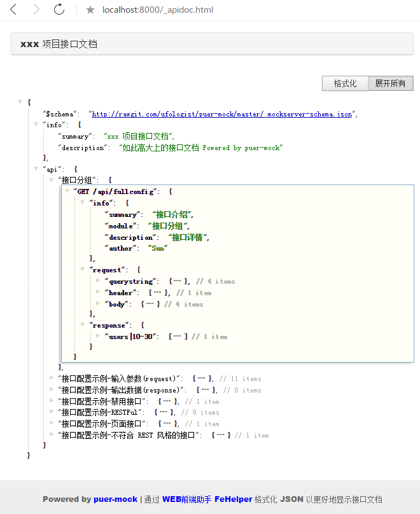Viewport: 420px width, 514px height.
Task: Click the "Sun" author value
Action: (x=158, y=249)
